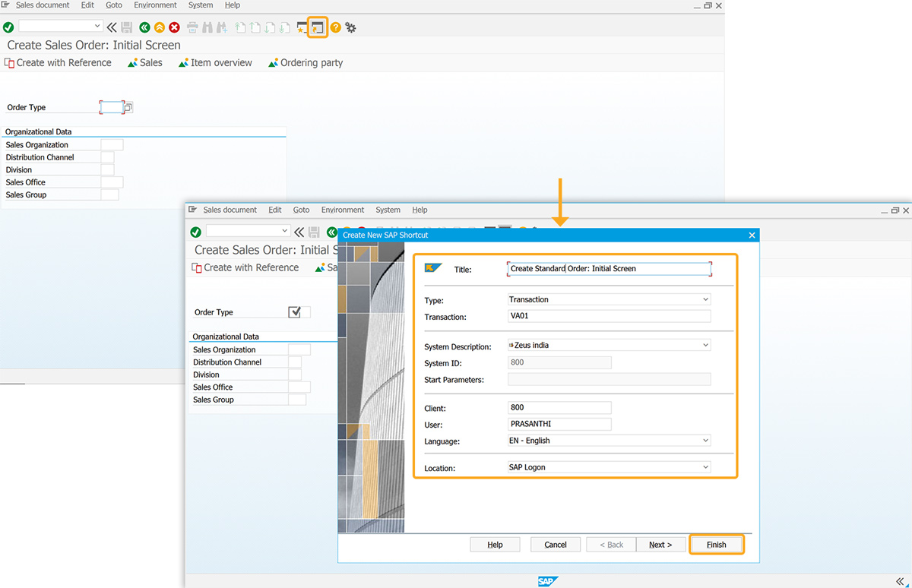Collapse command field arrows in back window
Image resolution: width=912 pixels, height=588 pixels.
tap(112, 27)
